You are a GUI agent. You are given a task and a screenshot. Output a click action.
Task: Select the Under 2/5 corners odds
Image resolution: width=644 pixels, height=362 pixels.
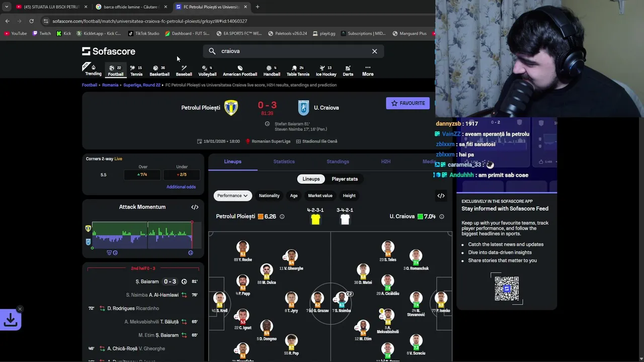click(x=182, y=174)
